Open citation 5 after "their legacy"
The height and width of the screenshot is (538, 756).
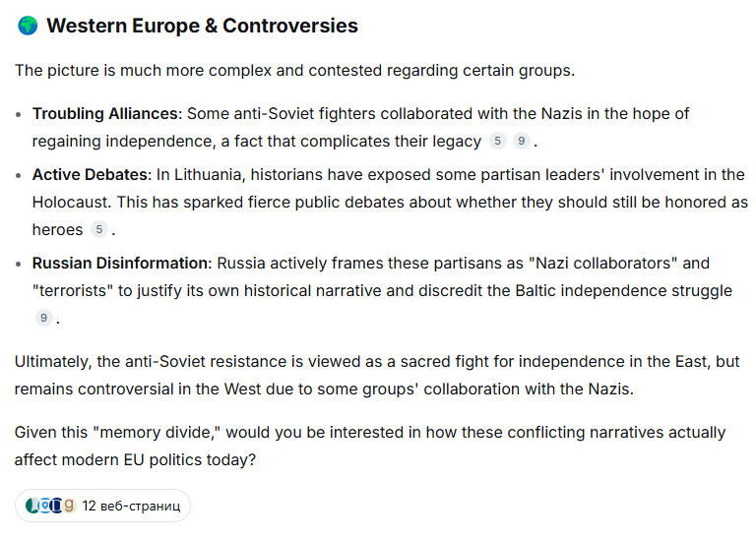497,141
